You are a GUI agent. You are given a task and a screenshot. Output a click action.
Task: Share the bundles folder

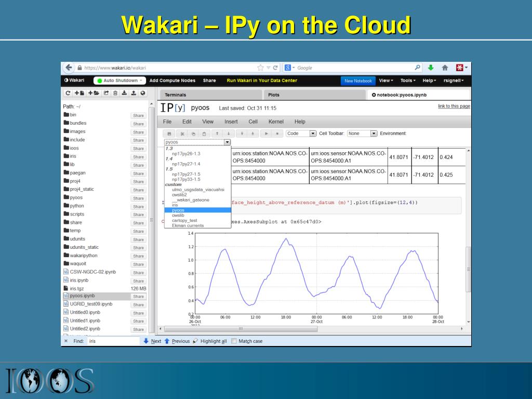click(138, 124)
